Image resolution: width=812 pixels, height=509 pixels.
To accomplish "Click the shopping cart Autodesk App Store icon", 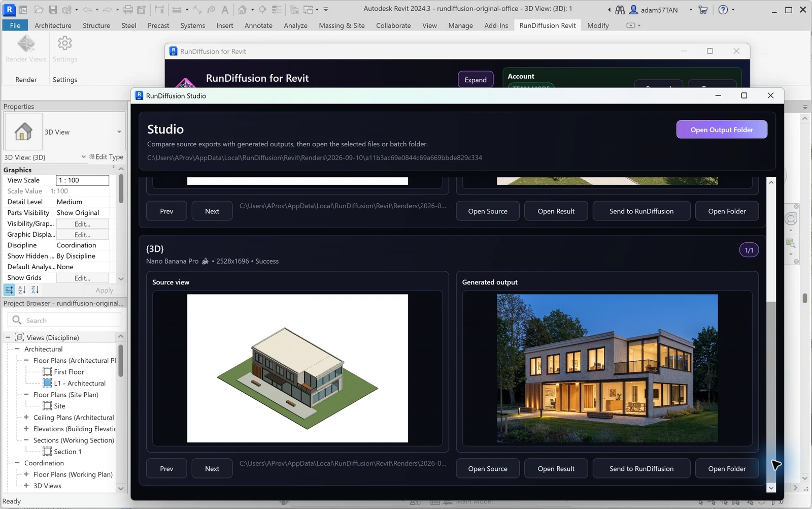I will (x=703, y=10).
